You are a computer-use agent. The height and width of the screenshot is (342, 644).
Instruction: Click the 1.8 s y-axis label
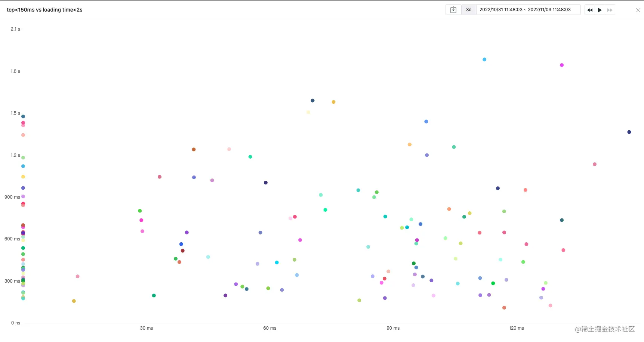[15, 71]
